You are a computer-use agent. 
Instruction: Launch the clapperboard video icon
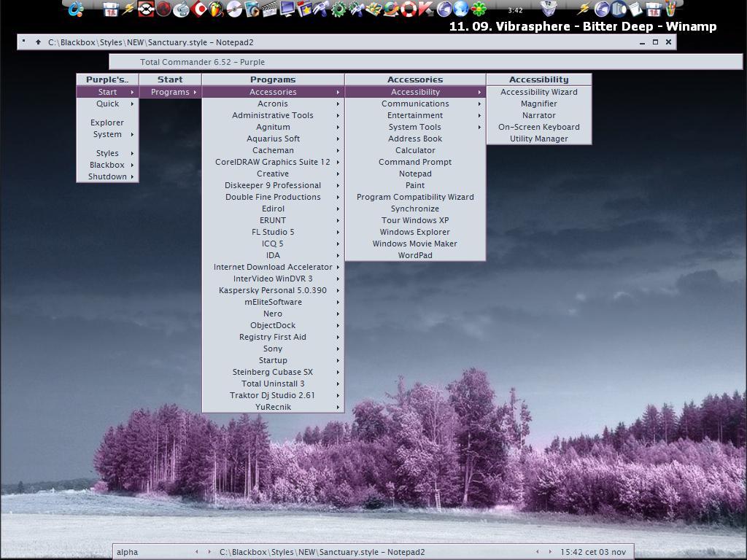point(270,9)
